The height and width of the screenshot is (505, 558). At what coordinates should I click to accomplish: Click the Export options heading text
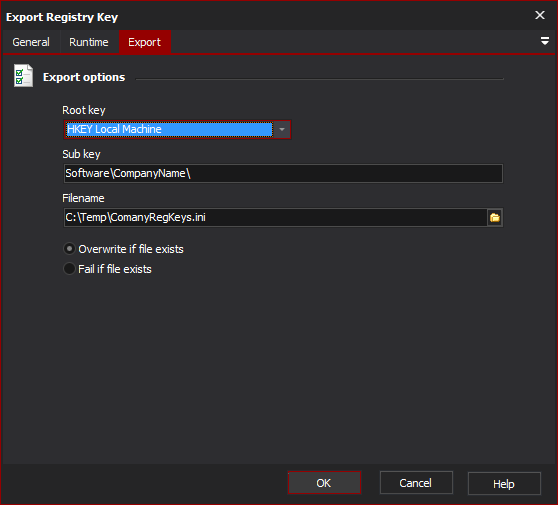[x=84, y=77]
